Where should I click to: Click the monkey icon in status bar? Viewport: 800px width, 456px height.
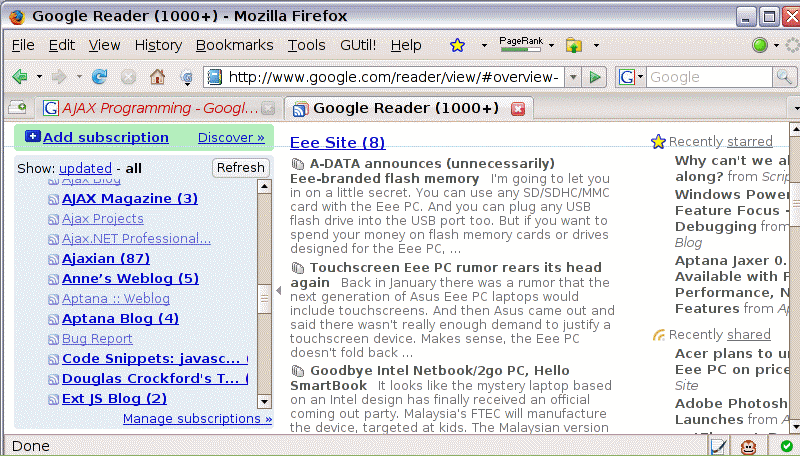(748, 447)
